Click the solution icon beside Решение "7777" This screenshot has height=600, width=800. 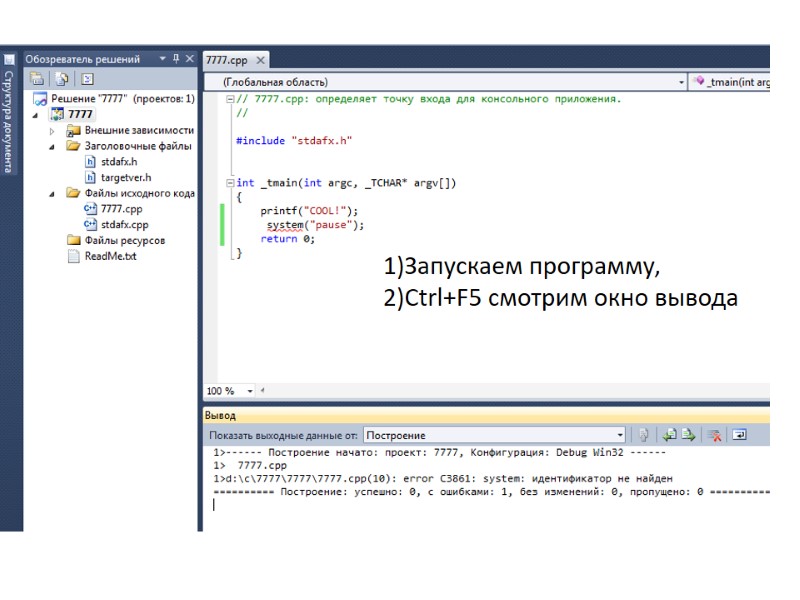(40, 99)
